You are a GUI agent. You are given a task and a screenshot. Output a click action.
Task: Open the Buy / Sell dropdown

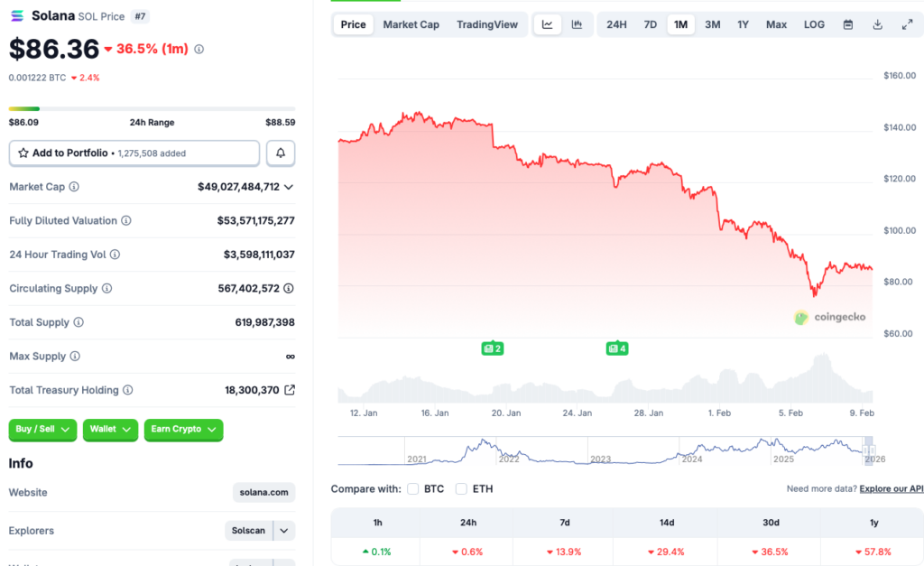point(42,431)
